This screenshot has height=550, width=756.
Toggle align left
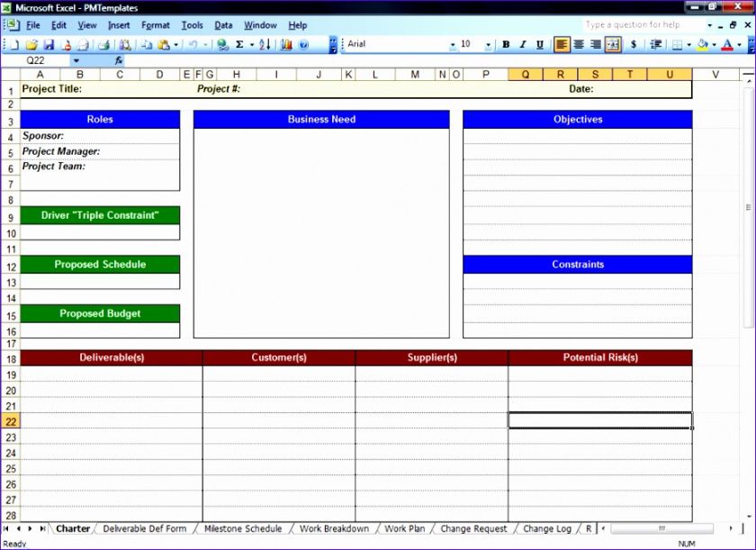click(x=561, y=44)
